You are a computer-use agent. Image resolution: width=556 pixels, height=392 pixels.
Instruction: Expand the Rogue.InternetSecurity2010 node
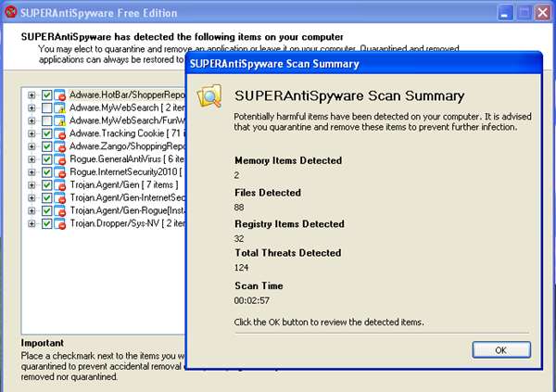tap(32, 172)
